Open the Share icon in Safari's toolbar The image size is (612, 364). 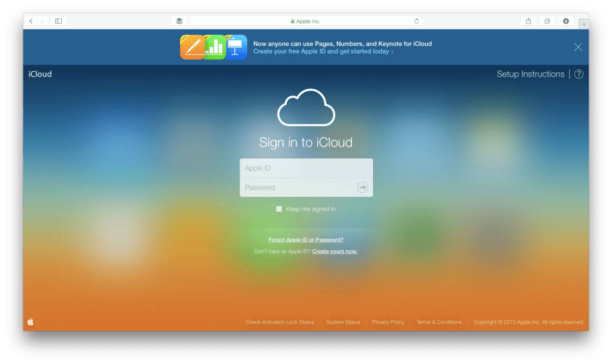528,21
